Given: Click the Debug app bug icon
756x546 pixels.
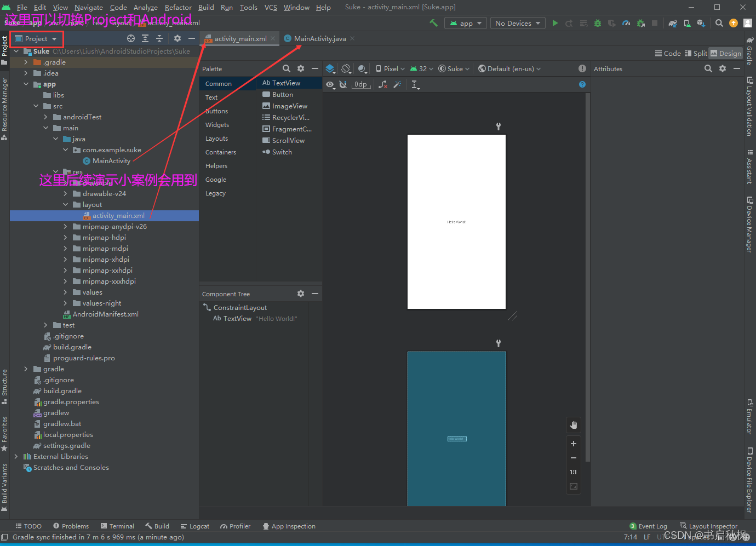Looking at the screenshot, I should pyautogui.click(x=598, y=23).
